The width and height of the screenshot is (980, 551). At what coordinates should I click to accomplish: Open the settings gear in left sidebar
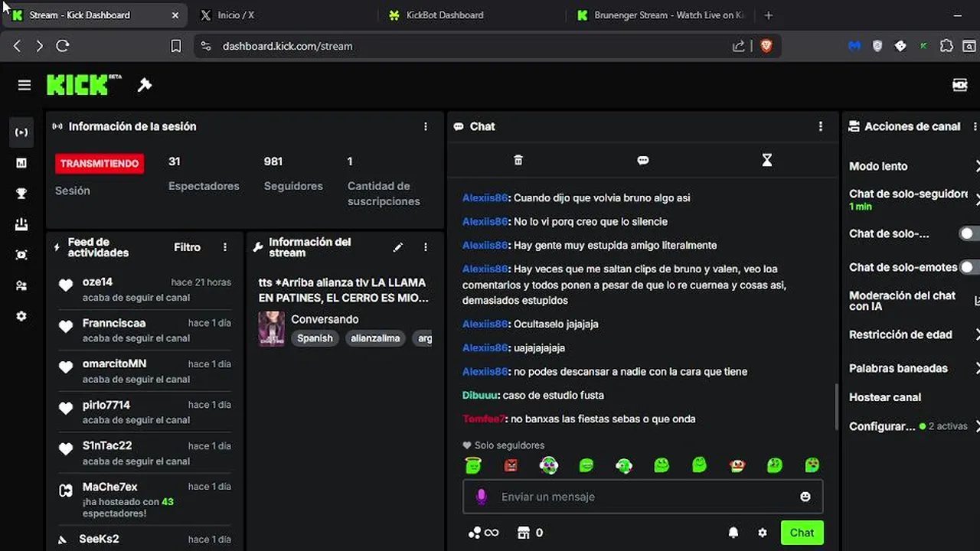pos(21,316)
